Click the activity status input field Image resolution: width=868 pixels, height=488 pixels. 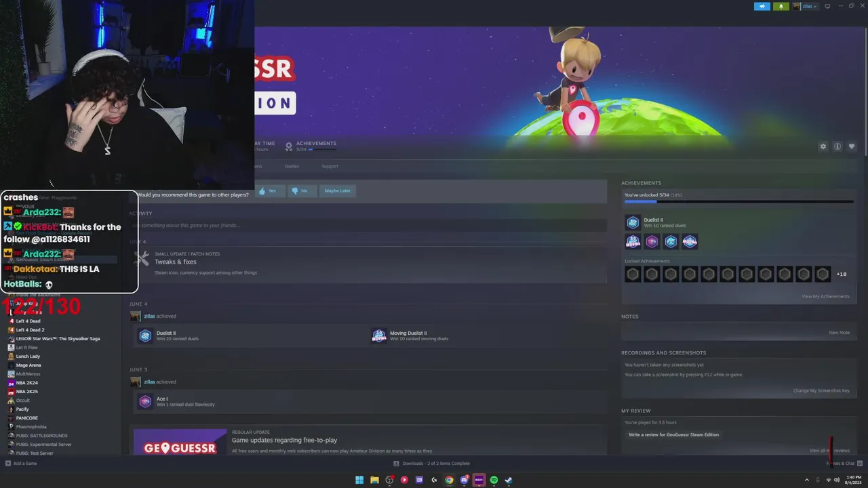(368, 225)
